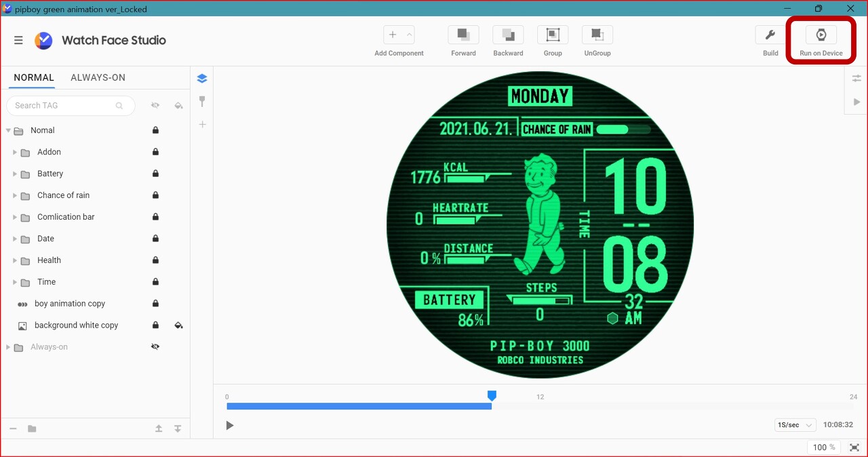868x457 pixels.
Task: Click the Add Component plus button
Action: point(393,35)
